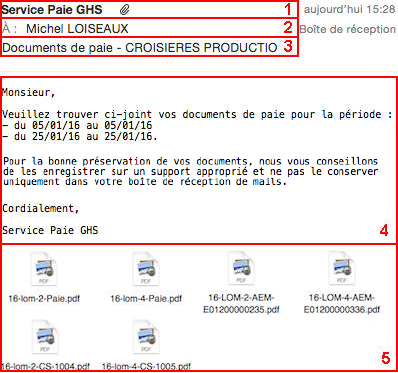The width and height of the screenshot is (398, 373).
Task: Click the Boîte de réception mailbox label
Action: click(x=347, y=29)
